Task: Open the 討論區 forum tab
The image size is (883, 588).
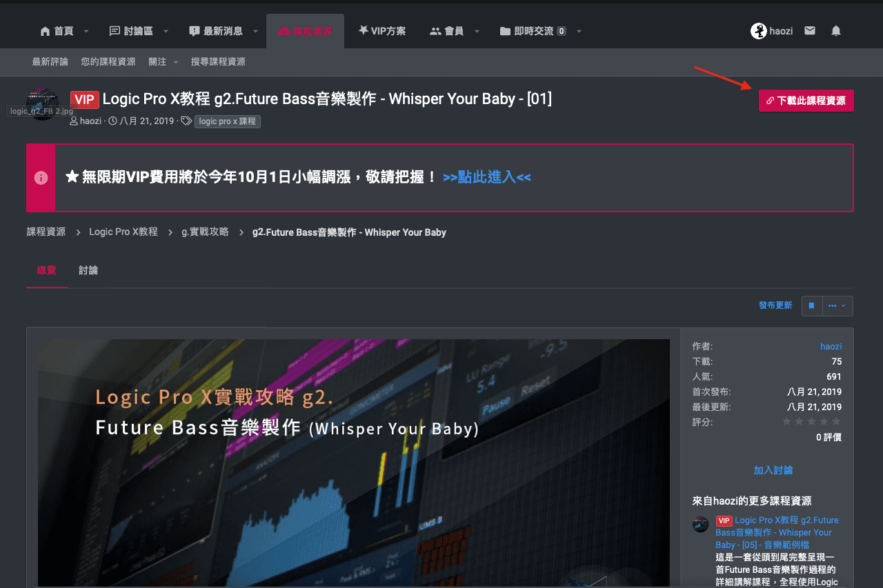Action: pos(130,31)
